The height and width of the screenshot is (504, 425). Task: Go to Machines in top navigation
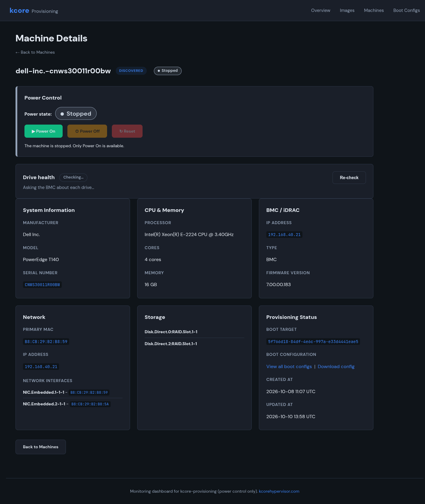[x=374, y=10]
